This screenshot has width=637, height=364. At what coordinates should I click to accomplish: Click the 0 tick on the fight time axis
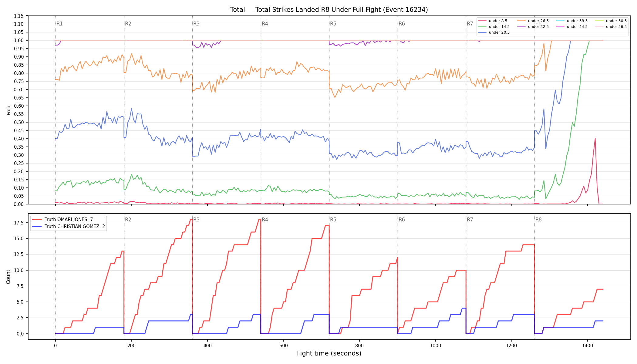tap(55, 345)
